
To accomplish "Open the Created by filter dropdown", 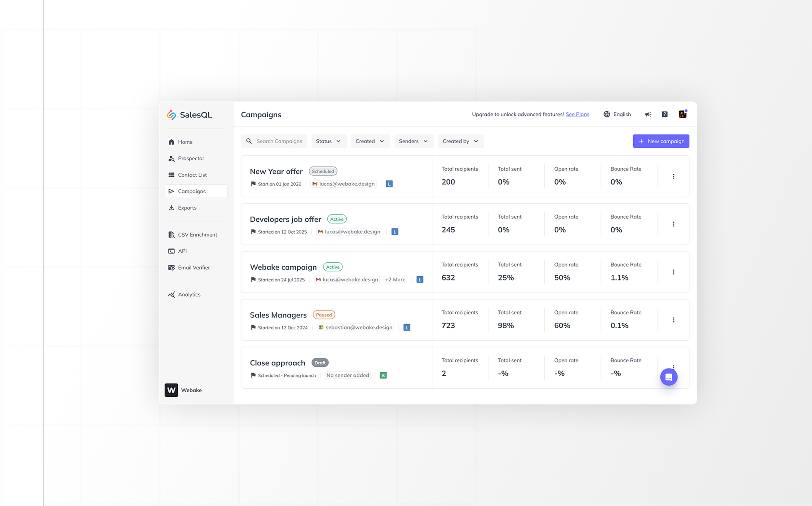I will click(461, 141).
